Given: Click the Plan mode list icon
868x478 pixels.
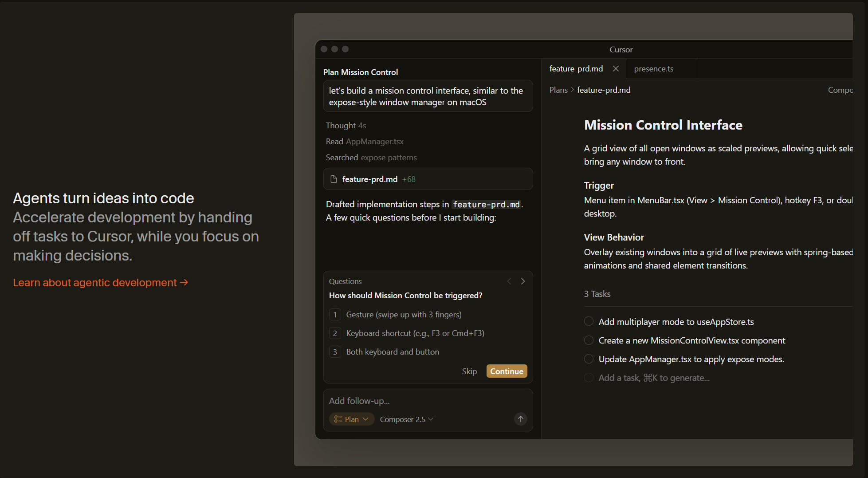Looking at the screenshot, I should pyautogui.click(x=338, y=419).
